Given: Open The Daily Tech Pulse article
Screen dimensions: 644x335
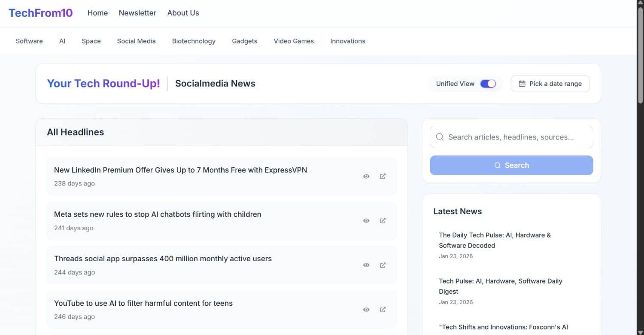Looking at the screenshot, I should (495, 241).
